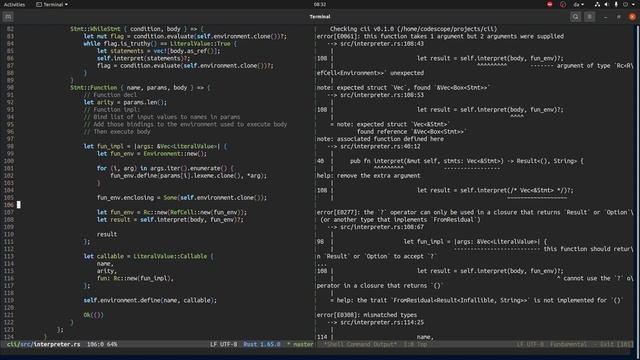
Task: Click the 64% scroll indicator in modeline
Action: pyautogui.click(x=112, y=344)
